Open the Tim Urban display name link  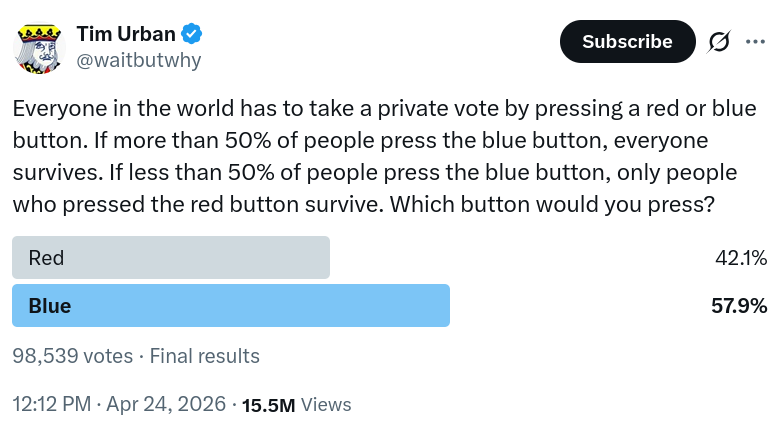[125, 34]
